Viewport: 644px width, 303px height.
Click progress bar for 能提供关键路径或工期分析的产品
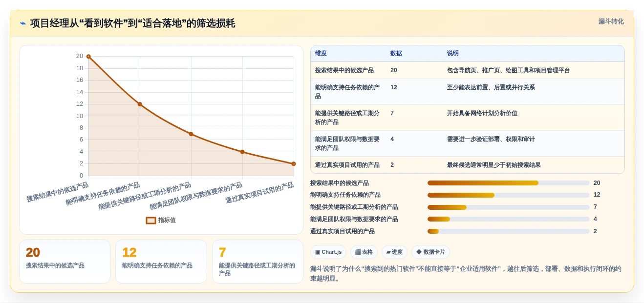click(509, 207)
